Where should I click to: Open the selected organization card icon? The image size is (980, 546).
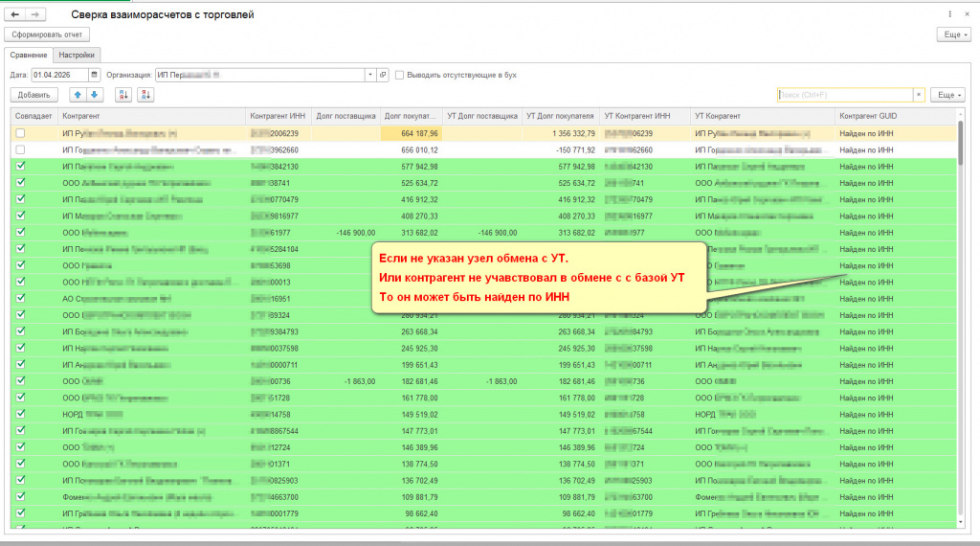pos(383,75)
